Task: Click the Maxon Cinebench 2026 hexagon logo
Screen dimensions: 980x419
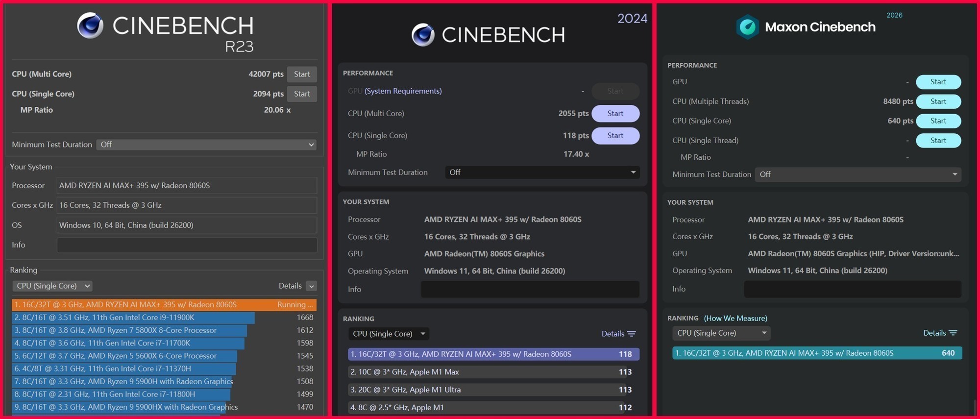Action: click(x=747, y=26)
